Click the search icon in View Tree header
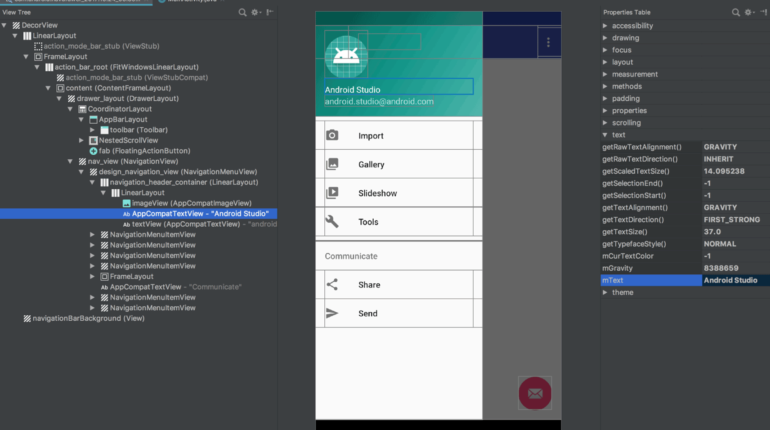The width and height of the screenshot is (770, 430). coord(243,12)
